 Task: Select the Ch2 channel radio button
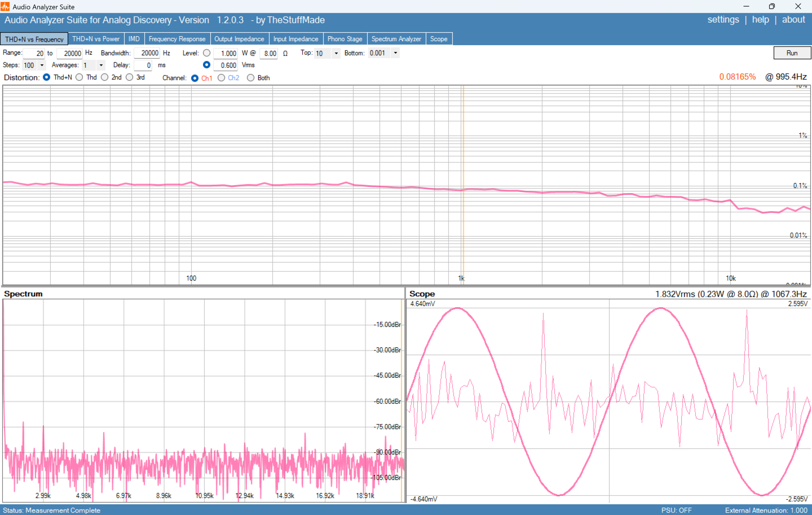221,78
